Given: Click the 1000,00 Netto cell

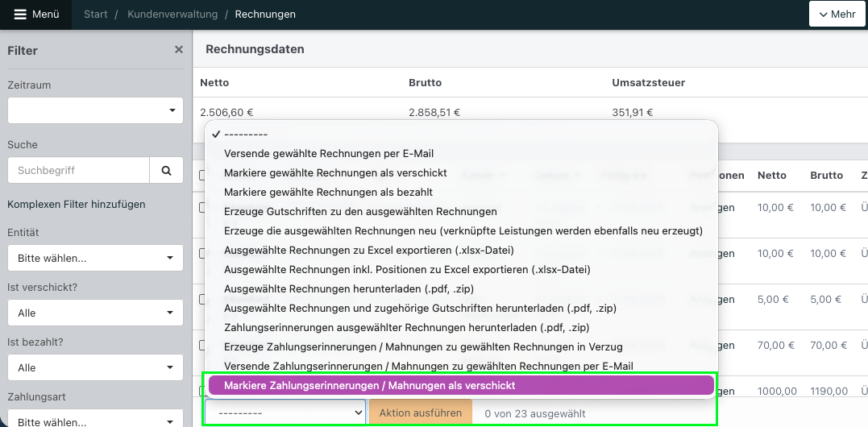Looking at the screenshot, I should (x=777, y=391).
